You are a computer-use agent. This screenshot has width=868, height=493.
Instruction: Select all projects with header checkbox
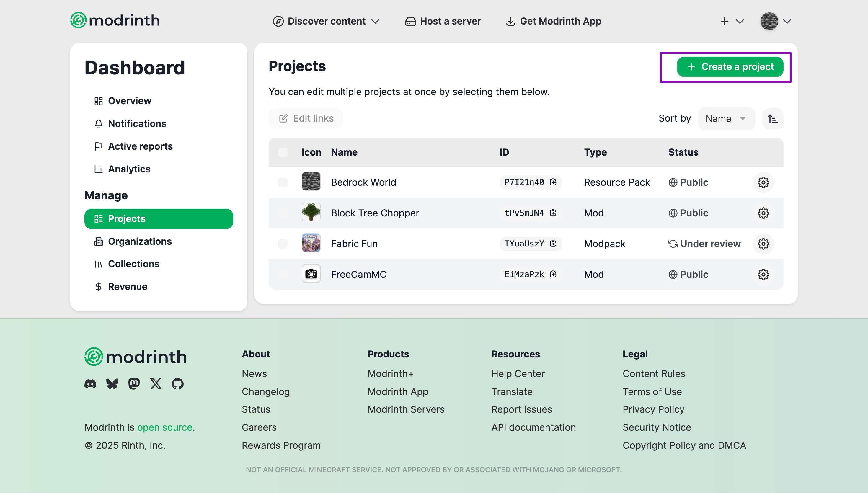coord(283,152)
